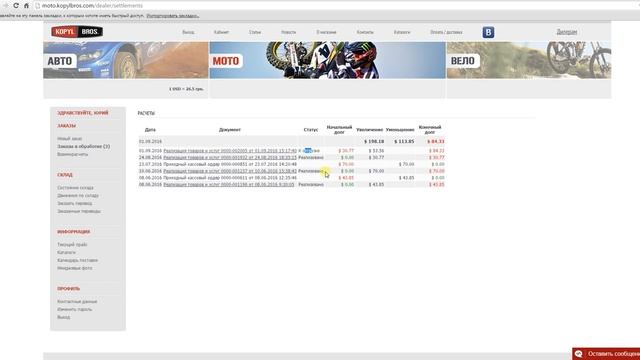The width and height of the screenshot is (640, 360).
Task: Click the Дата column header
Action: point(150,130)
